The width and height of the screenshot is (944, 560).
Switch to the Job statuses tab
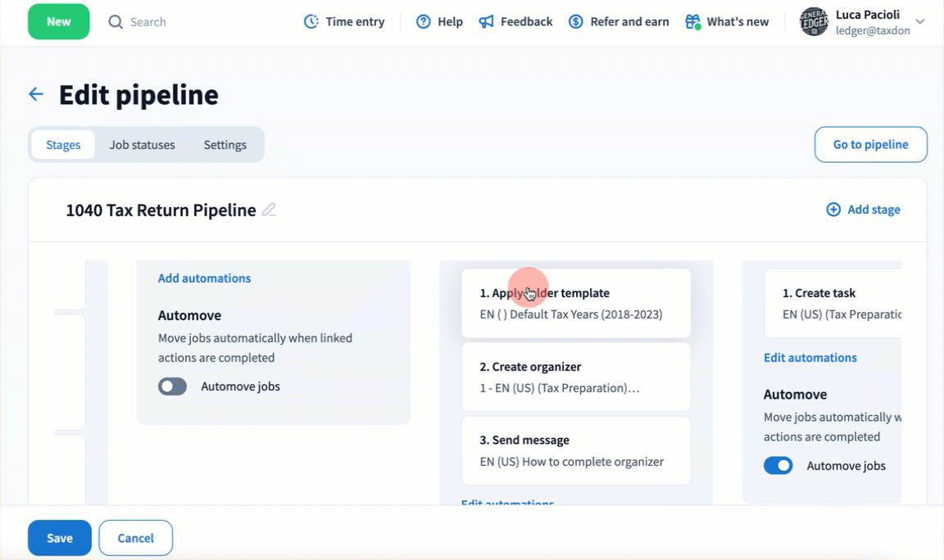[142, 145]
